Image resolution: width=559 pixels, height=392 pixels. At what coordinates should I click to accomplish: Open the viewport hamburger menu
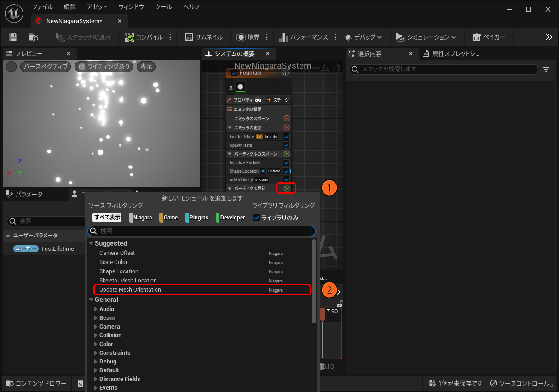(x=12, y=67)
